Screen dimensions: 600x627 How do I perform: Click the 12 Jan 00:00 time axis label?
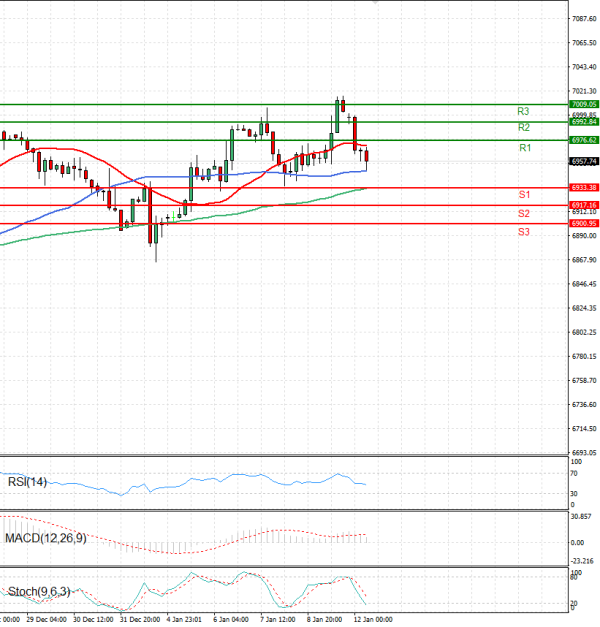coord(371,619)
